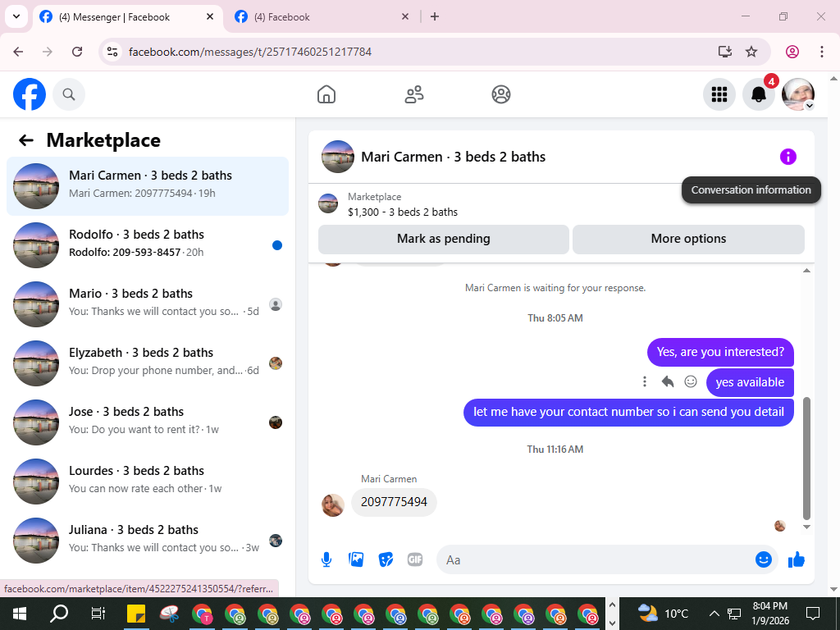Click the address bar URL
The width and height of the screenshot is (840, 630).
pyautogui.click(x=250, y=52)
